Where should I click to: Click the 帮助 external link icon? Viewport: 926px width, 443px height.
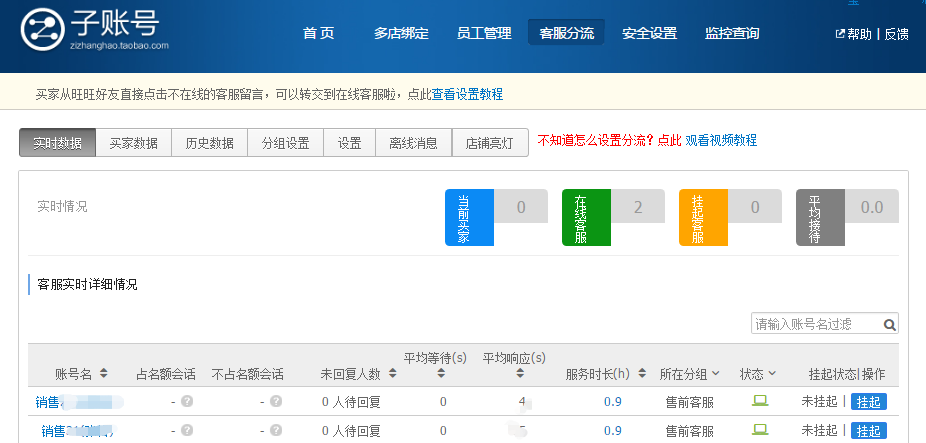pos(840,33)
